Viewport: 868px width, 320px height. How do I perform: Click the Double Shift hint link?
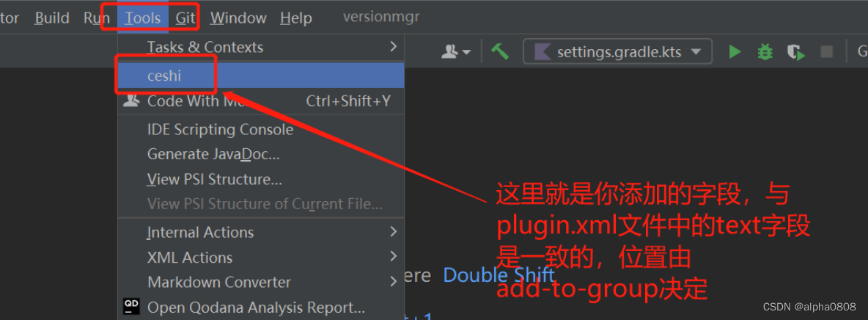(x=499, y=275)
